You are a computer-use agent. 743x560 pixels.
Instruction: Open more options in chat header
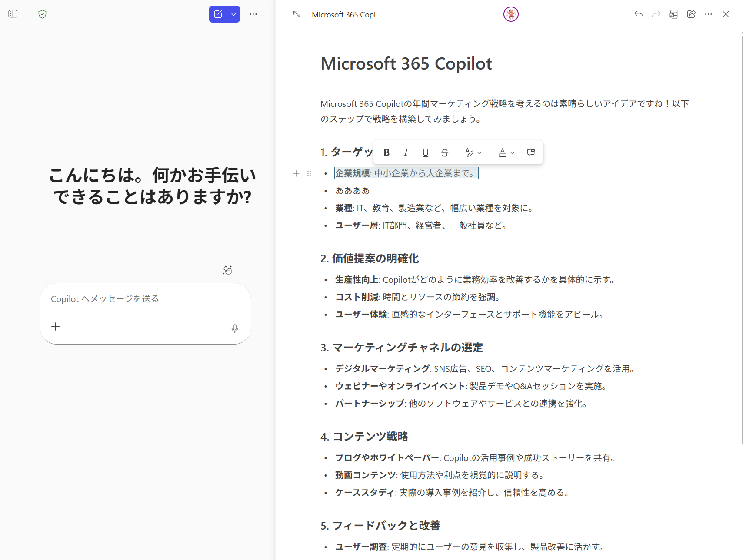click(x=253, y=14)
